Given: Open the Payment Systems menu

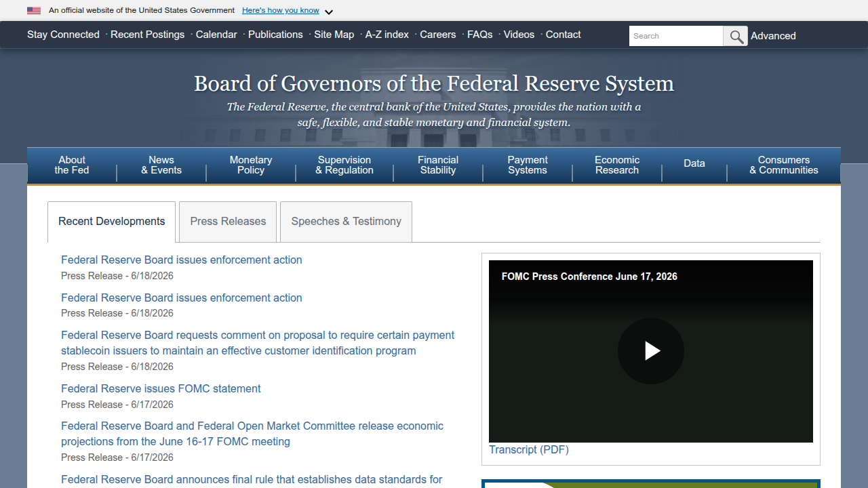Looking at the screenshot, I should click(528, 165).
